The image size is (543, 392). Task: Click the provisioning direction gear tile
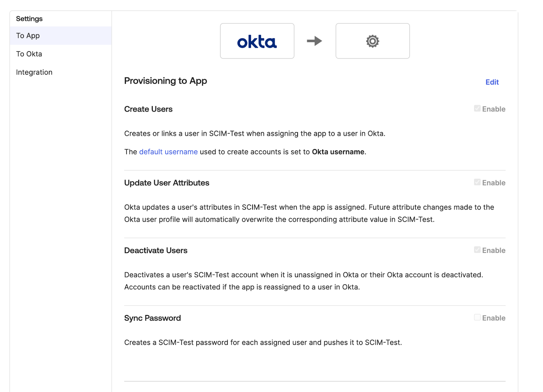pos(372,41)
